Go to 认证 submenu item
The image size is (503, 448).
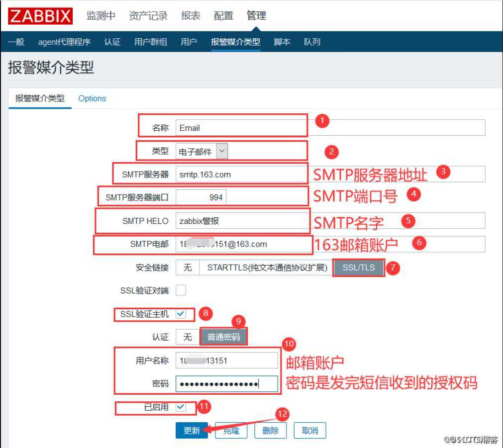pos(112,42)
